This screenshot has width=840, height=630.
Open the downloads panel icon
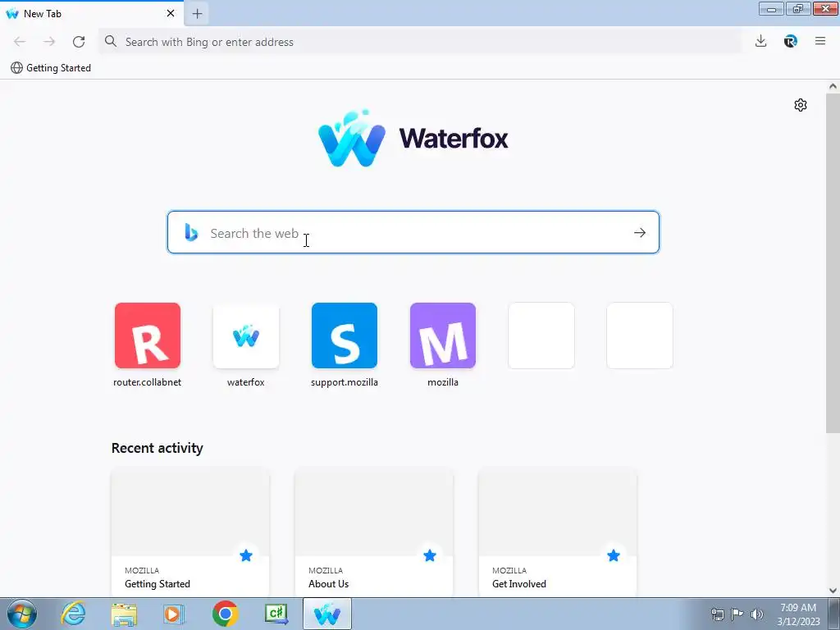[760, 41]
